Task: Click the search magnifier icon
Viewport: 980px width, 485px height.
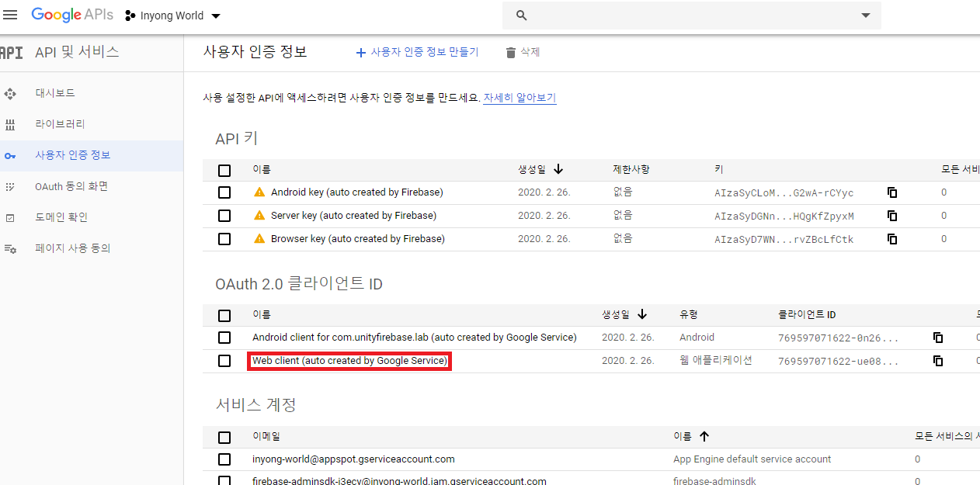Action: (x=522, y=16)
